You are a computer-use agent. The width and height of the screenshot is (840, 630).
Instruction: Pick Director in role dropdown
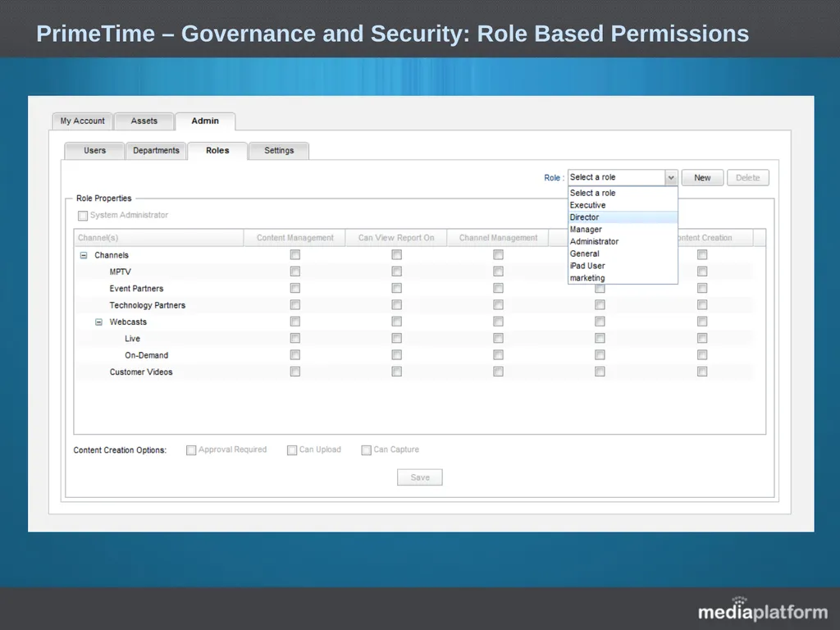point(623,217)
